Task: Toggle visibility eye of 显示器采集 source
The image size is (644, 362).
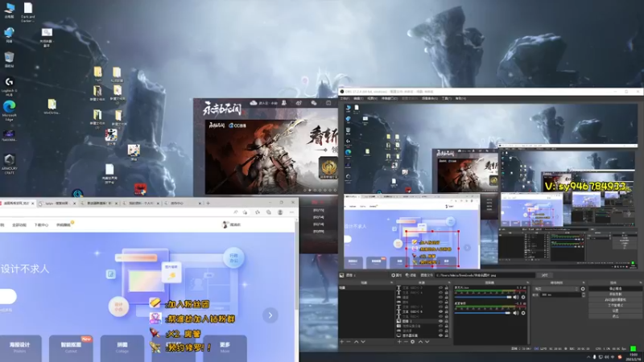Action: tap(440, 335)
